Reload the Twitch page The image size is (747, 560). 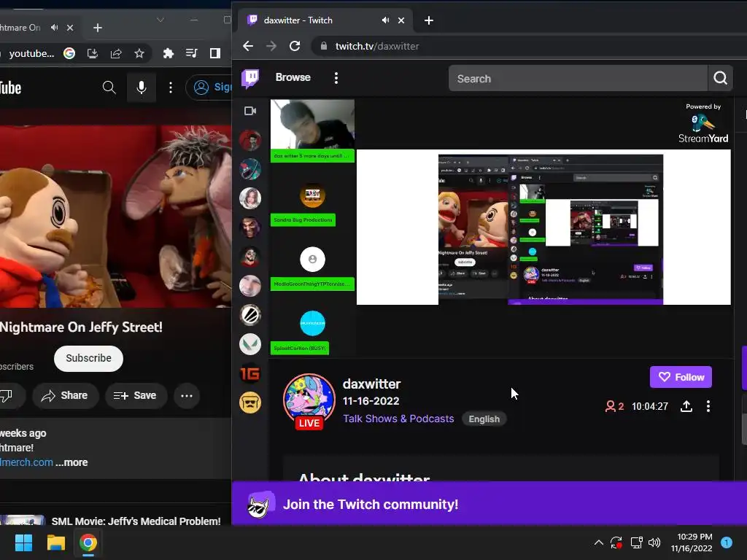295,46
